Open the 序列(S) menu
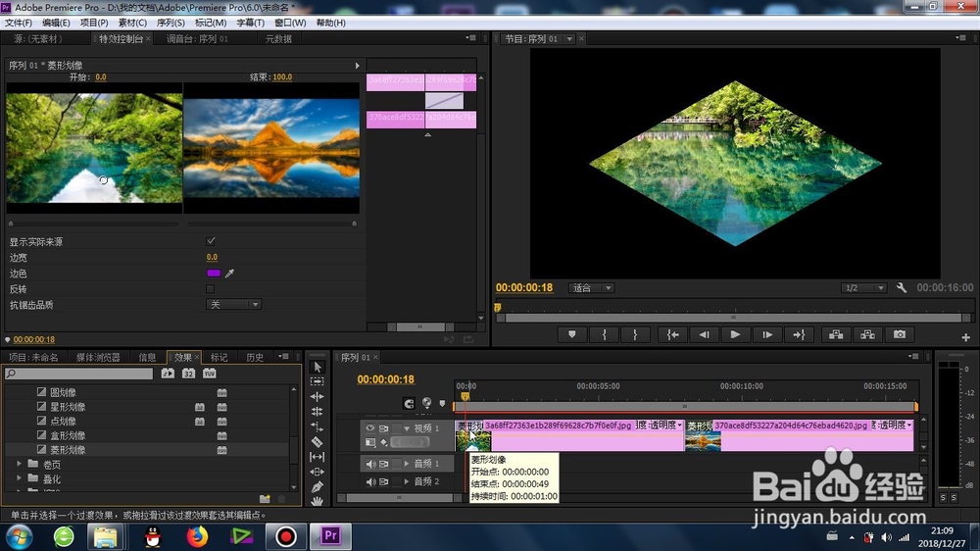Image resolution: width=980 pixels, height=551 pixels. pyautogui.click(x=170, y=23)
